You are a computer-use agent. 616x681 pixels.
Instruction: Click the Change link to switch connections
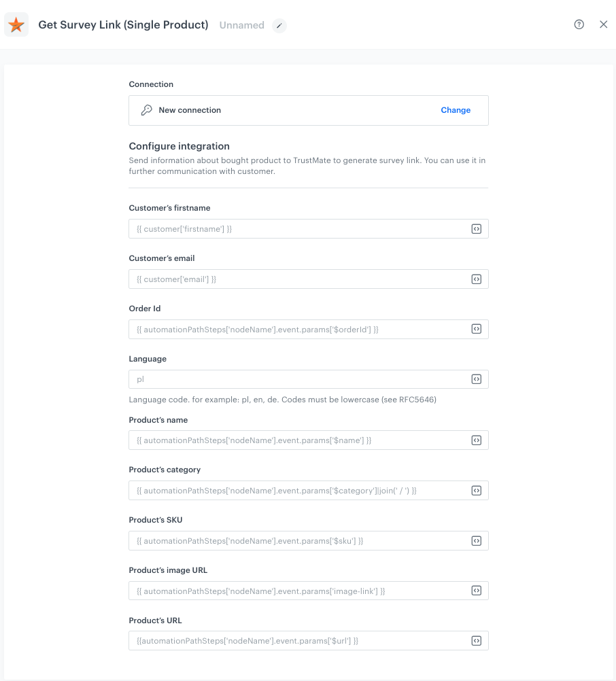coord(456,109)
